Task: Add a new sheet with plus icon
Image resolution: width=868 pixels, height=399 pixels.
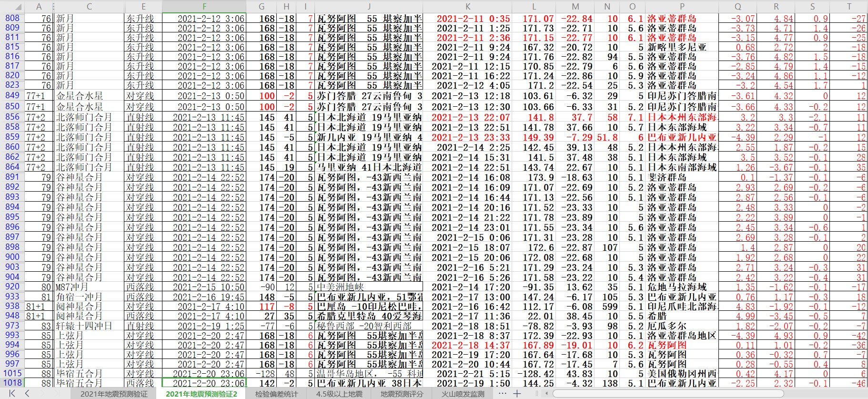Action: [517, 393]
